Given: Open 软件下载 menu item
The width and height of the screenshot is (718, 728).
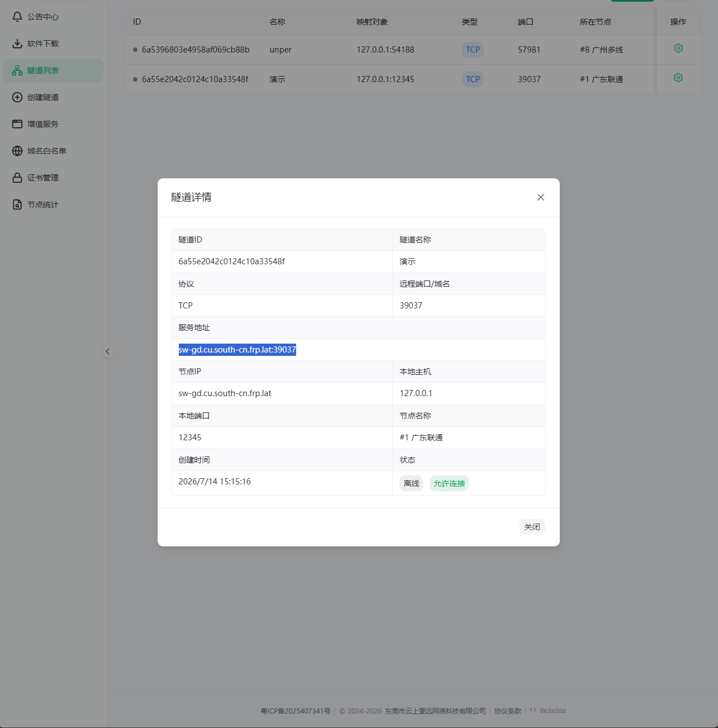Looking at the screenshot, I should click(x=53, y=44).
